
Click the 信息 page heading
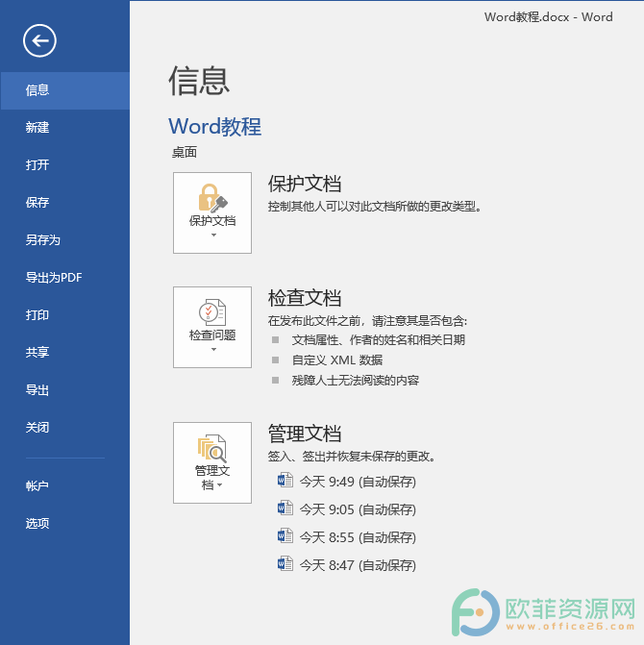[x=199, y=81]
